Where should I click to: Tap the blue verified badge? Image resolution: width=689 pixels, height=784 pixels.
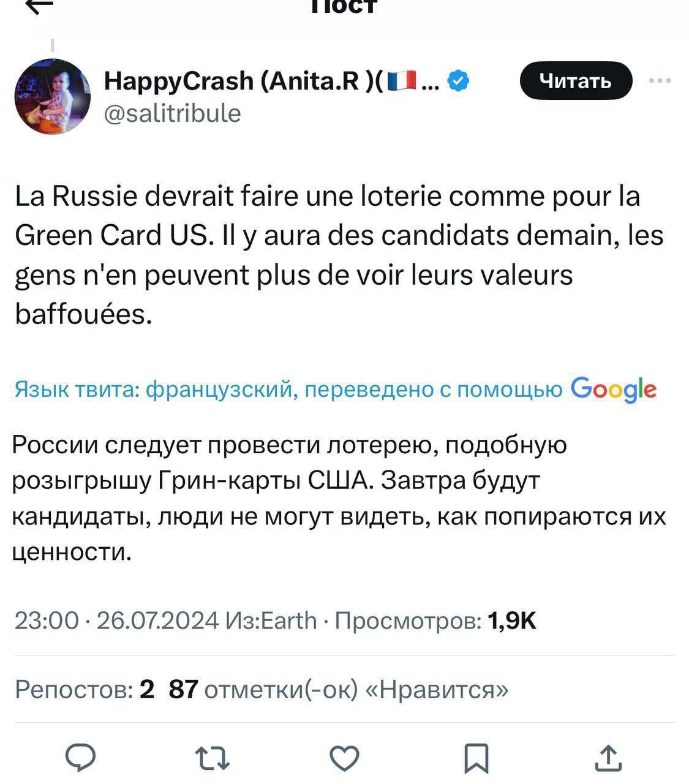(459, 81)
